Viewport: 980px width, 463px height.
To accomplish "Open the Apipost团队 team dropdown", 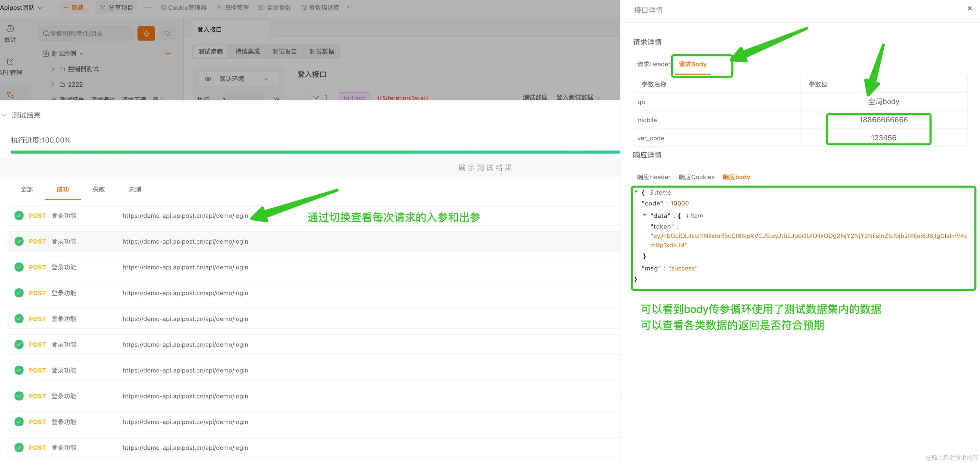I will click(x=21, y=7).
